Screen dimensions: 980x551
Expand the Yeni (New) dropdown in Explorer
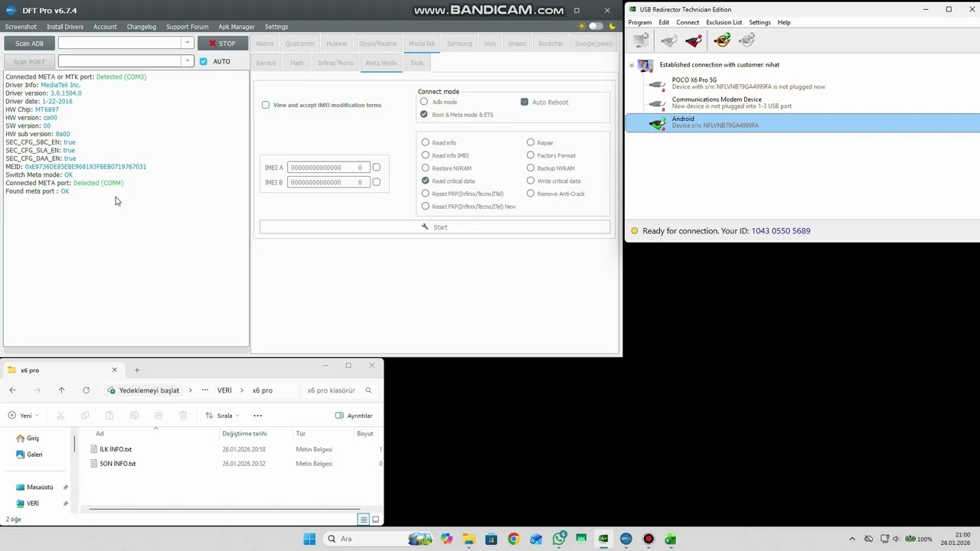23,416
